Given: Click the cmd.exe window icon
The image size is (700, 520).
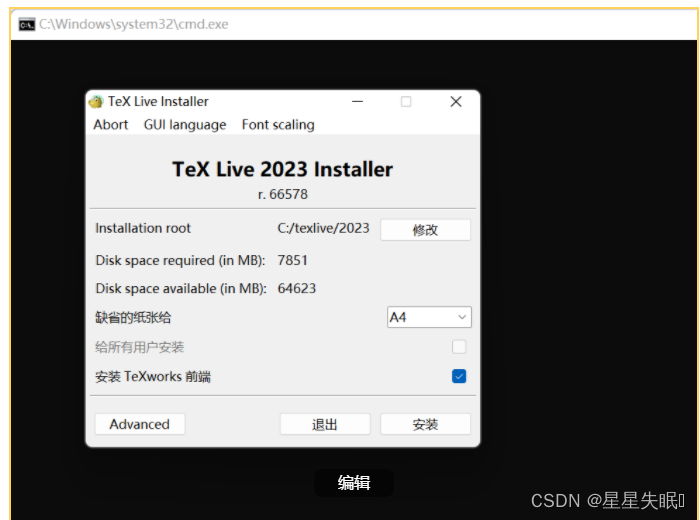Looking at the screenshot, I should [x=27, y=25].
